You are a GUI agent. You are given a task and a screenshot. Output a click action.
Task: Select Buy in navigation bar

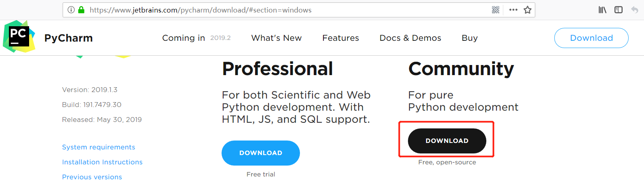point(470,38)
